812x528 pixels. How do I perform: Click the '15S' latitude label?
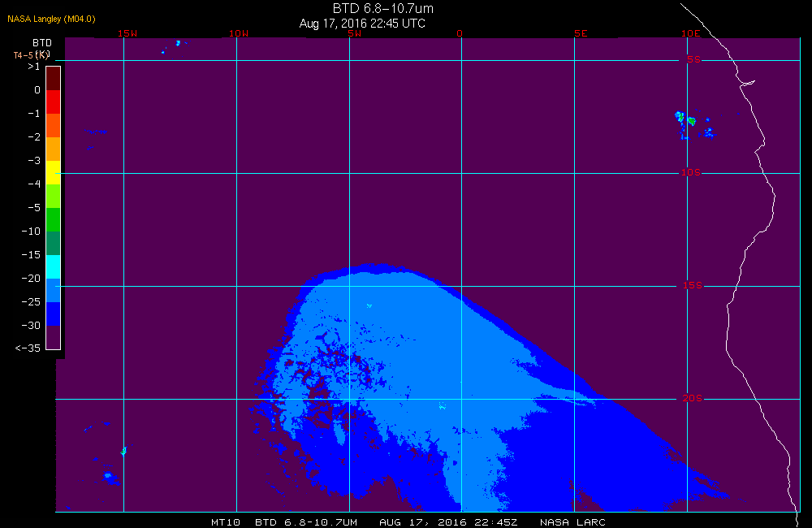693,285
